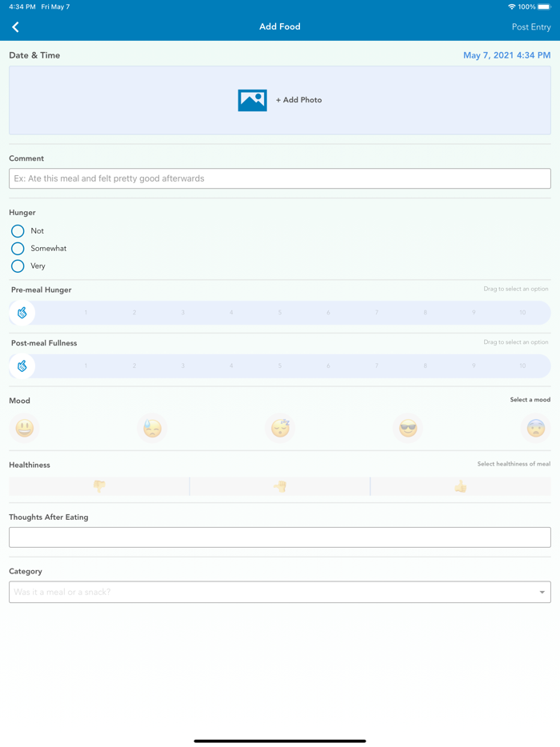Tap the Add Photo image icon
560x747 pixels.
[252, 100]
